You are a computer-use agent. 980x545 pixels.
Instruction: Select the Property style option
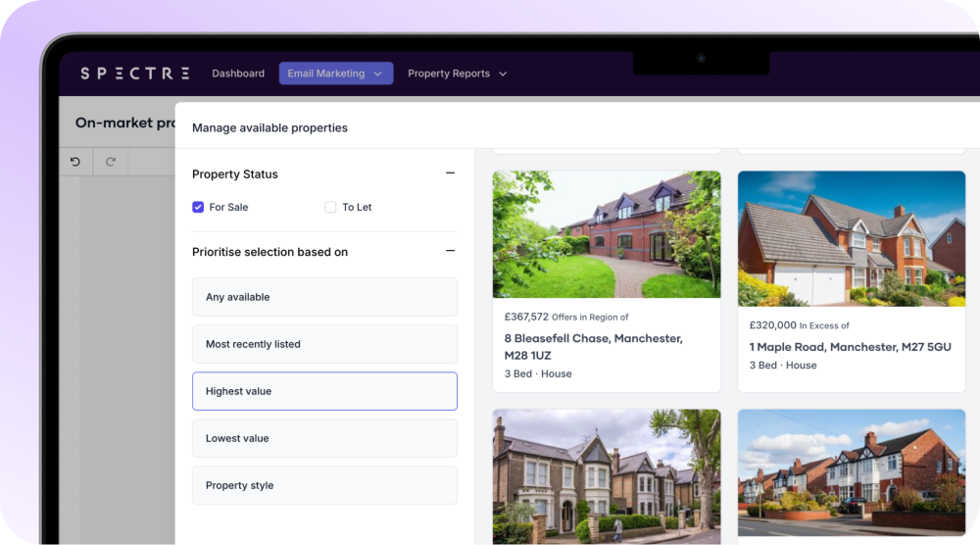[x=324, y=485]
